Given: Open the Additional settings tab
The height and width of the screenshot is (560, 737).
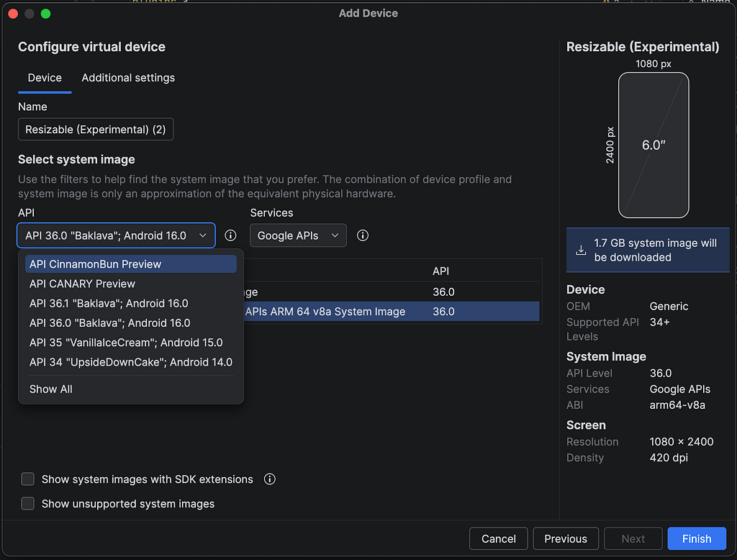Looking at the screenshot, I should click(128, 78).
